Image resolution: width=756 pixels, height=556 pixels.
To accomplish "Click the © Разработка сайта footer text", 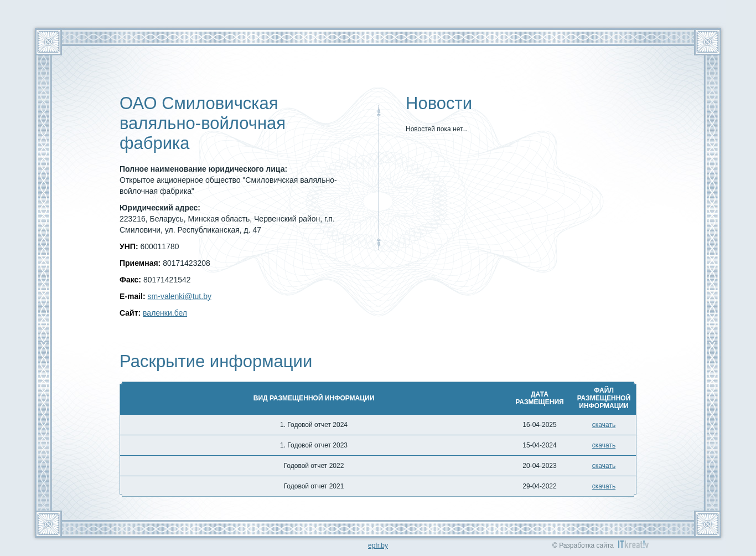I will (583, 545).
